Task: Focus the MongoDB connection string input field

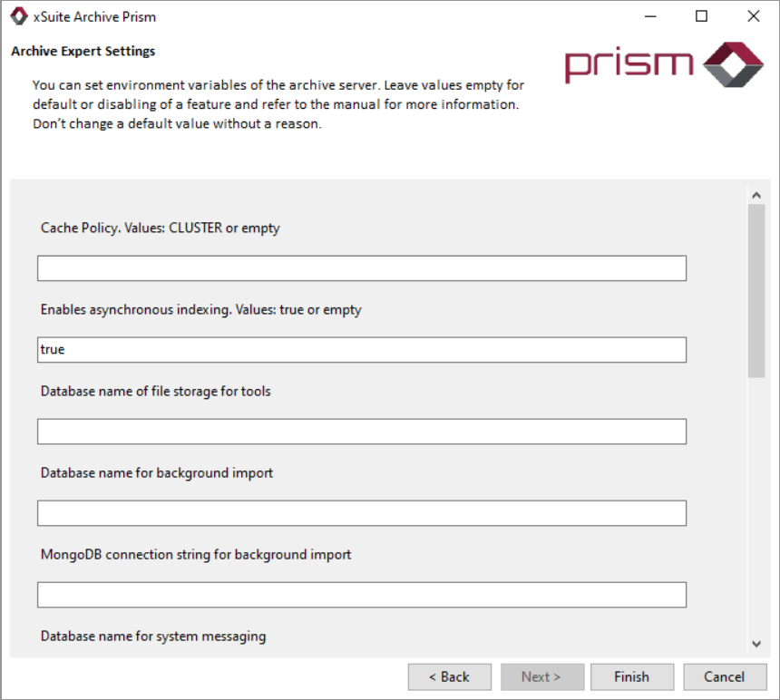Action: [x=361, y=595]
